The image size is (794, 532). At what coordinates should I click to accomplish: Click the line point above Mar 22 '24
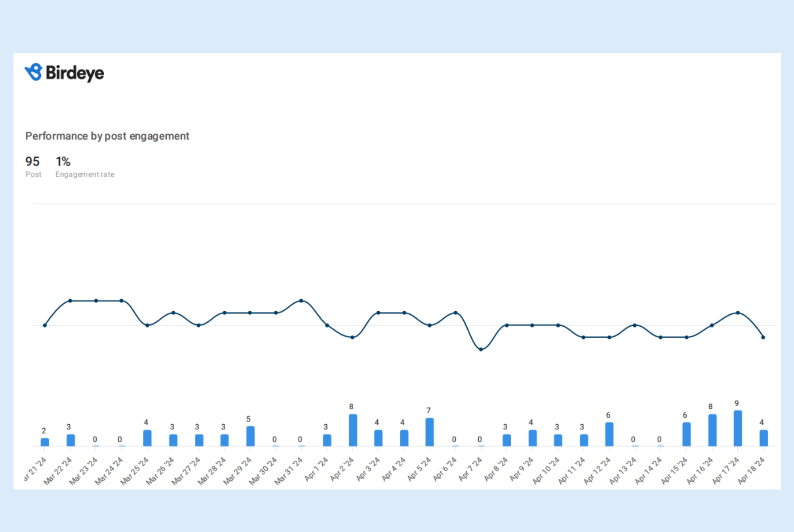point(70,301)
